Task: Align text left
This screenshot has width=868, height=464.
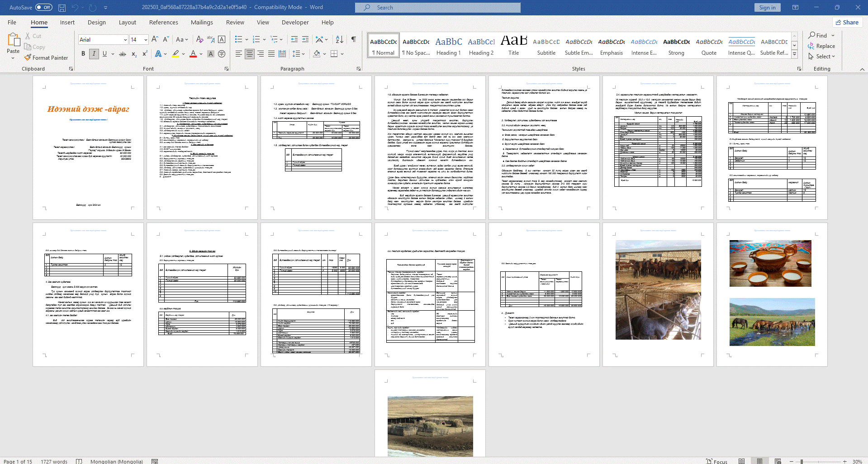Action: click(x=238, y=54)
